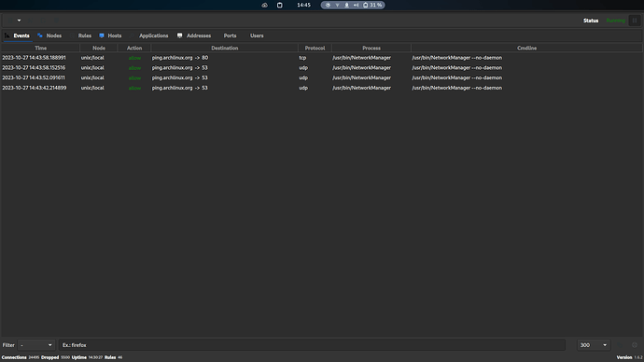Sort events by Destination column header

tap(224, 48)
